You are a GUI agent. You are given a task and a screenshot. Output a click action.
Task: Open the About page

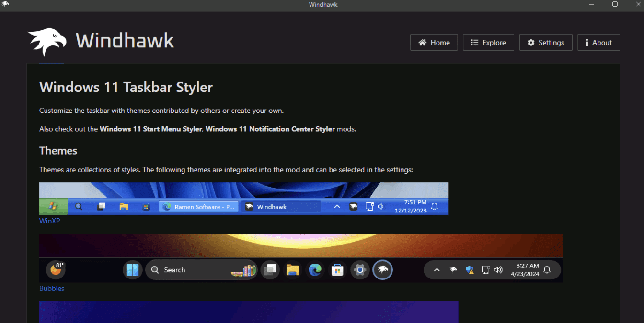pyautogui.click(x=598, y=42)
